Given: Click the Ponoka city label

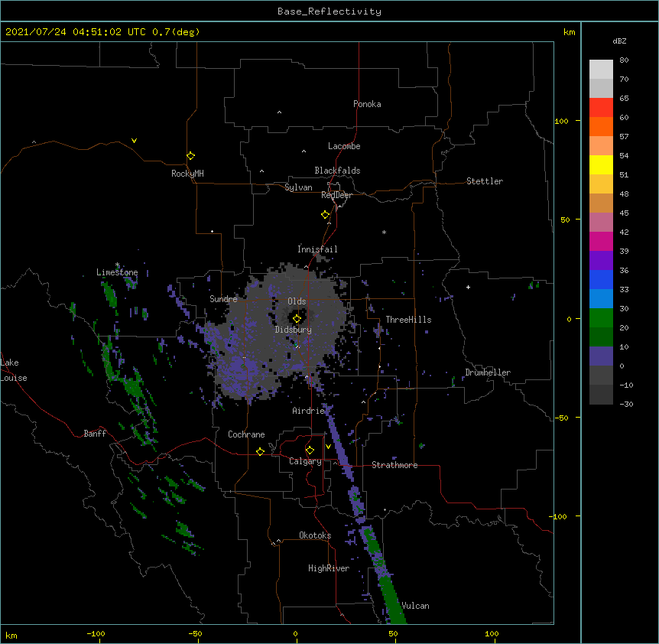Looking at the screenshot, I should (x=367, y=104).
